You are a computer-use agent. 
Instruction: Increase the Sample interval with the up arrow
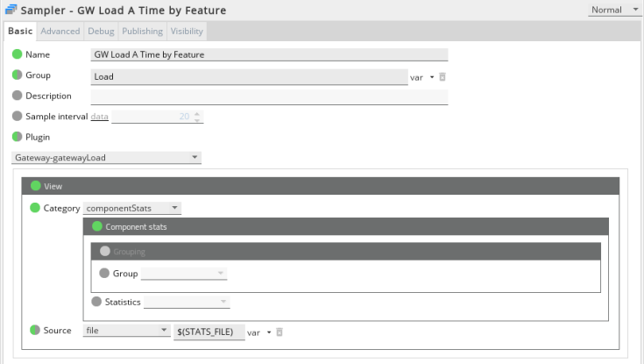197,113
